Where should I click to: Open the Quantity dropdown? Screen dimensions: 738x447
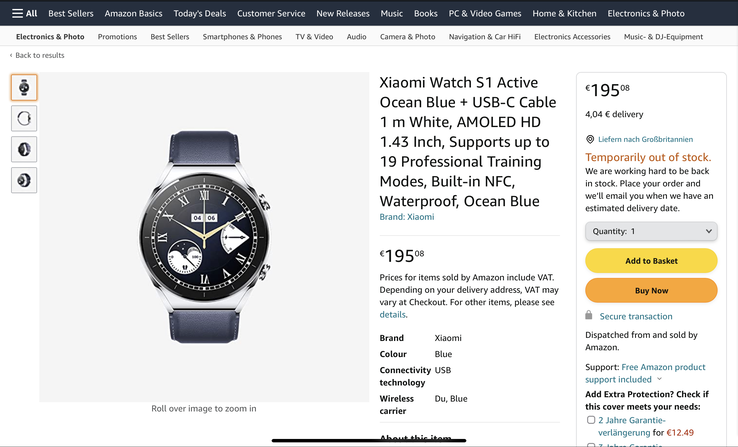[651, 231]
